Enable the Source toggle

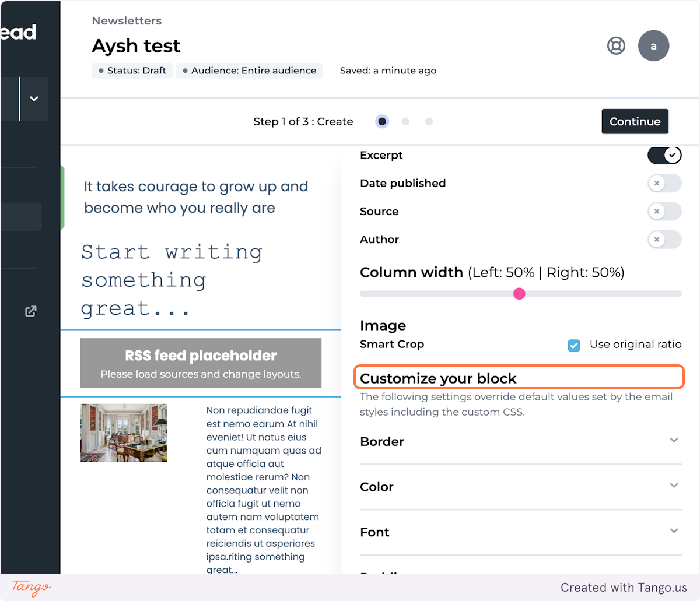664,211
